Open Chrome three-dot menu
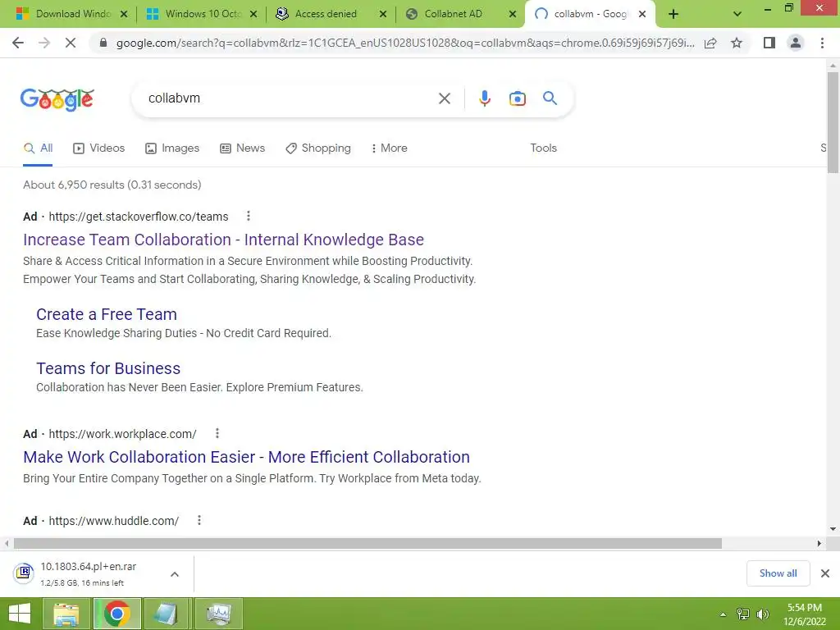This screenshot has width=840, height=630. [822, 43]
